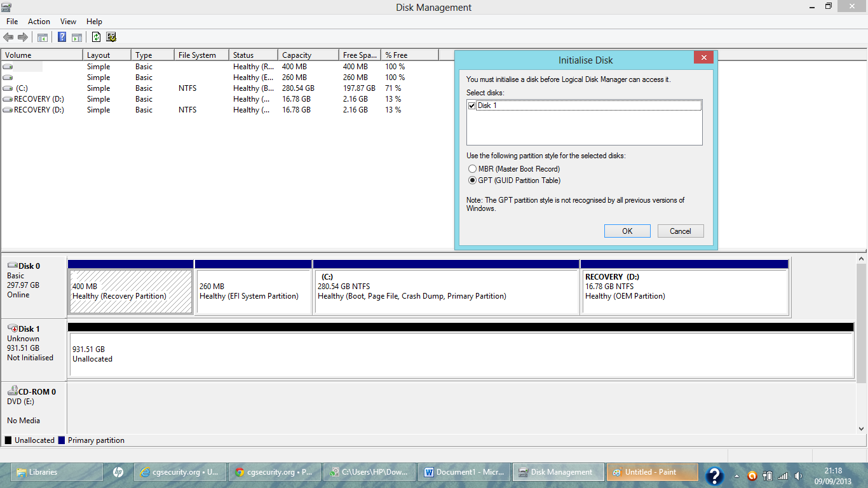Click the Disk 0 drive icon in the graphical view

click(12, 266)
